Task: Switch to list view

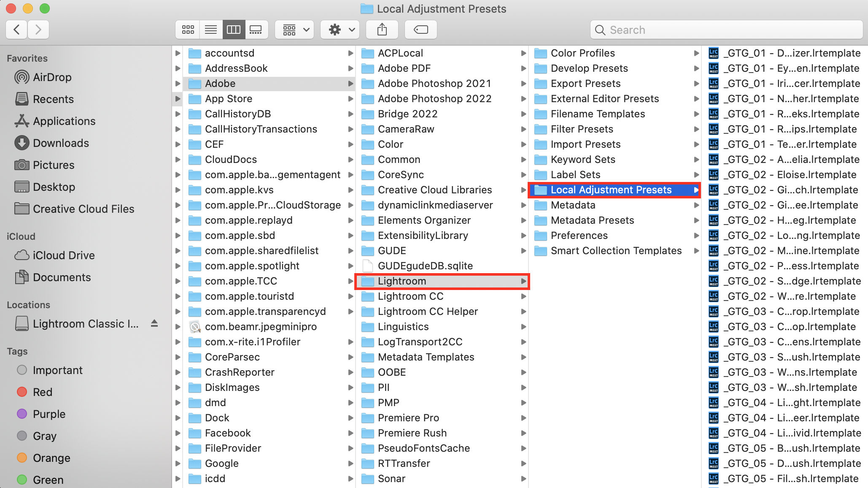Action: click(211, 30)
